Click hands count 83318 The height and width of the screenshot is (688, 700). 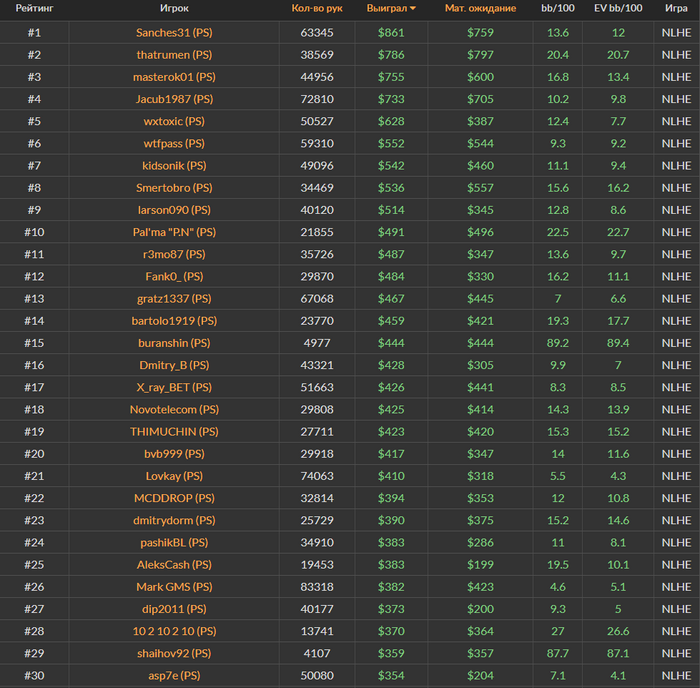click(317, 587)
